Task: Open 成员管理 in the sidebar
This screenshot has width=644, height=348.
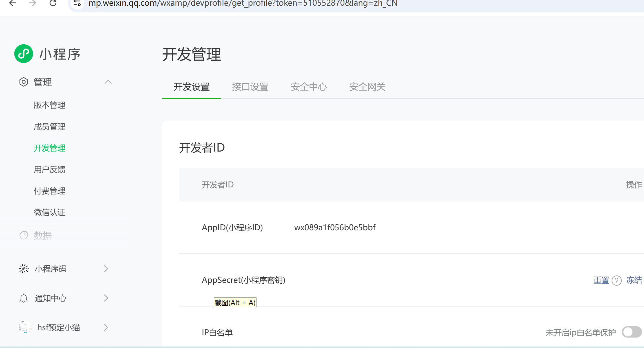Action: (x=50, y=126)
